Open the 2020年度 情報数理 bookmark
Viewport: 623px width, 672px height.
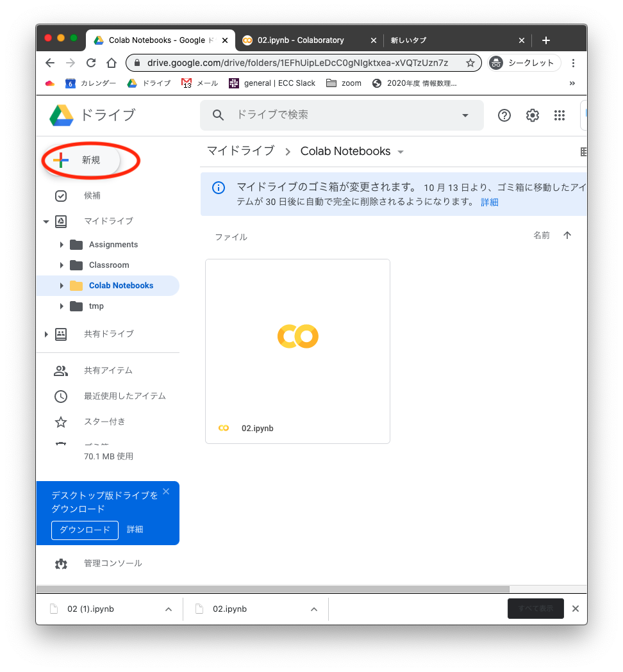tap(415, 83)
